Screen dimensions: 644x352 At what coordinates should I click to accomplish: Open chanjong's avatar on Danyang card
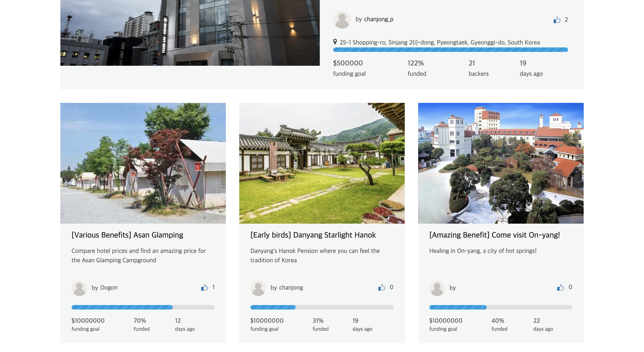tap(258, 288)
